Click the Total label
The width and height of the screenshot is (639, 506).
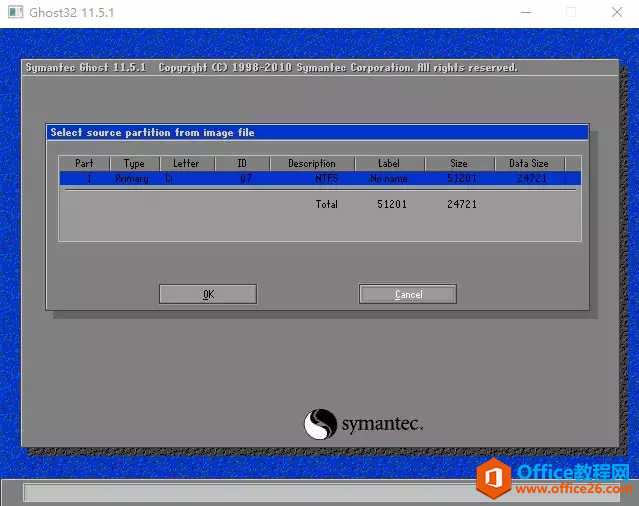tap(326, 204)
